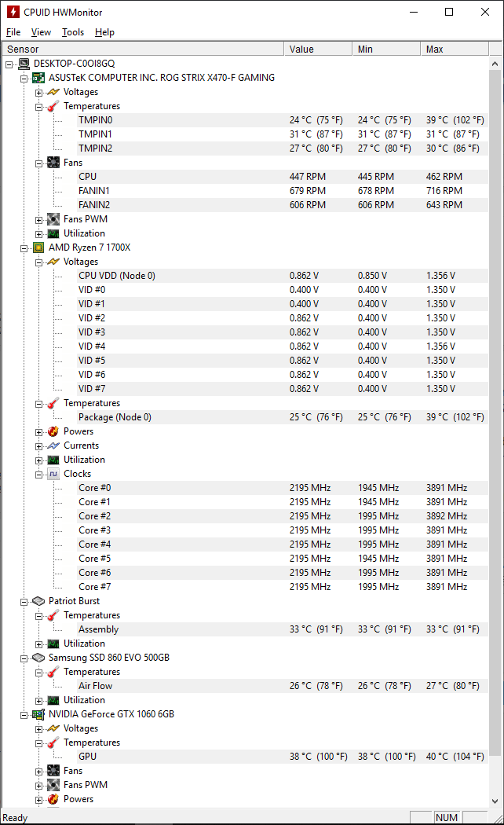Viewport: 504px width, 825px height.
Task: Click the Ready status text
Action: pyautogui.click(x=15, y=818)
